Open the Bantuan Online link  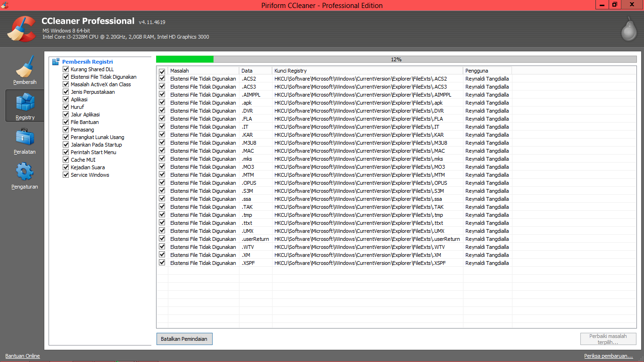pyautogui.click(x=23, y=356)
